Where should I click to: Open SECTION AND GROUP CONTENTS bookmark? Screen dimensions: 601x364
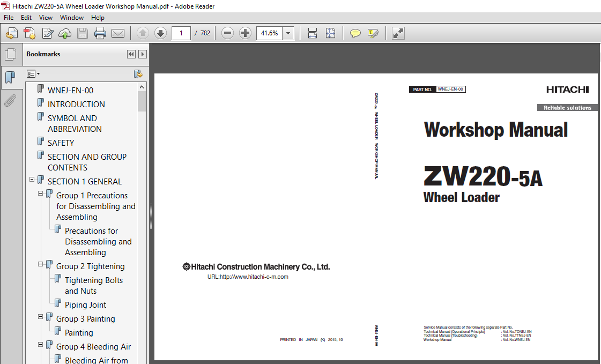(87, 162)
